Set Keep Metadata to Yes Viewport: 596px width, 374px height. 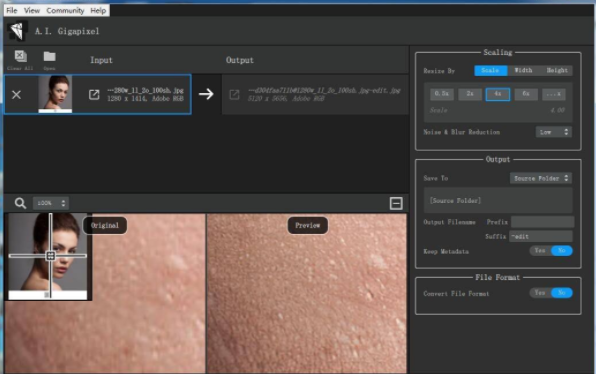[x=540, y=250]
